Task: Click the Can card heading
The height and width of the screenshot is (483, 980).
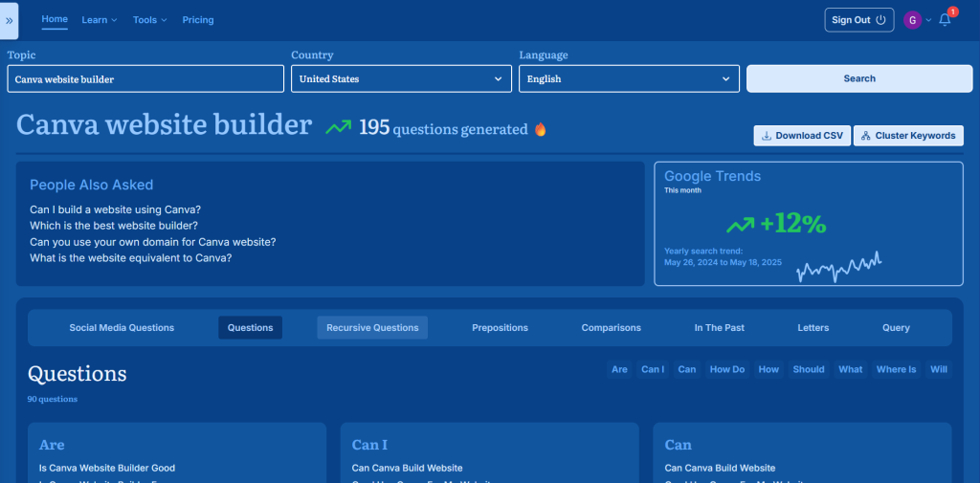Action: click(x=679, y=445)
